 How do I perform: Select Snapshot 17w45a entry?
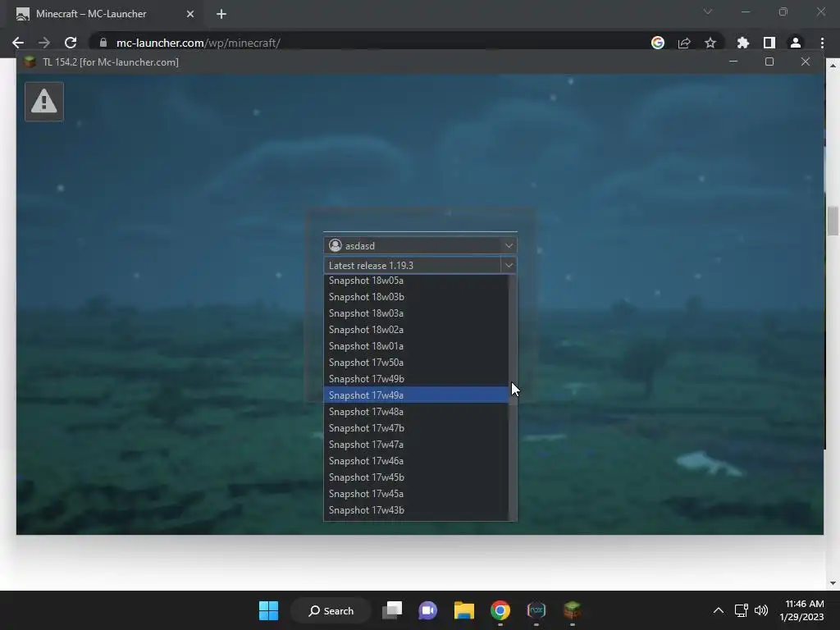coord(416,493)
